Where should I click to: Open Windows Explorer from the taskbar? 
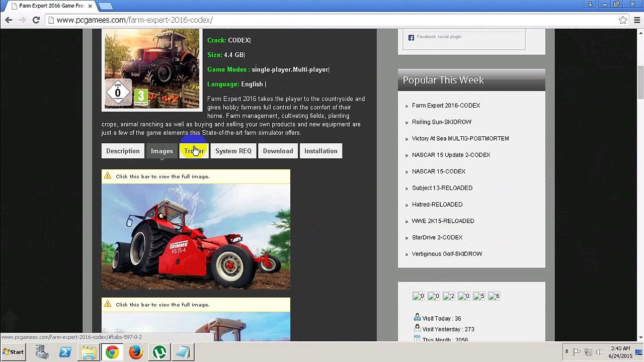coord(89,352)
